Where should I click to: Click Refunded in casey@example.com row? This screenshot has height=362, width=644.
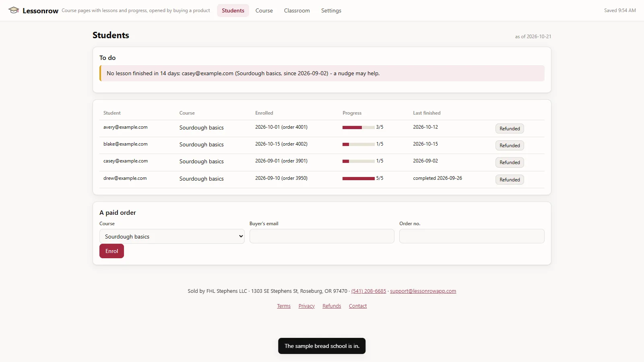pyautogui.click(x=510, y=162)
